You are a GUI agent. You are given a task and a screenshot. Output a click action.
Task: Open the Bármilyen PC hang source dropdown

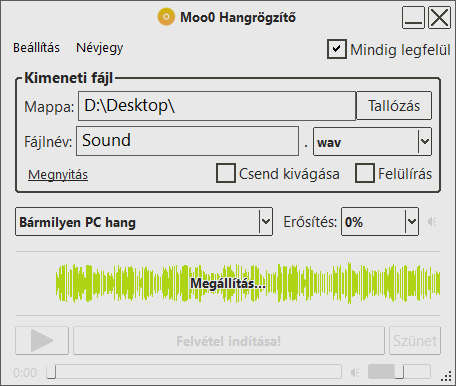tap(144, 222)
